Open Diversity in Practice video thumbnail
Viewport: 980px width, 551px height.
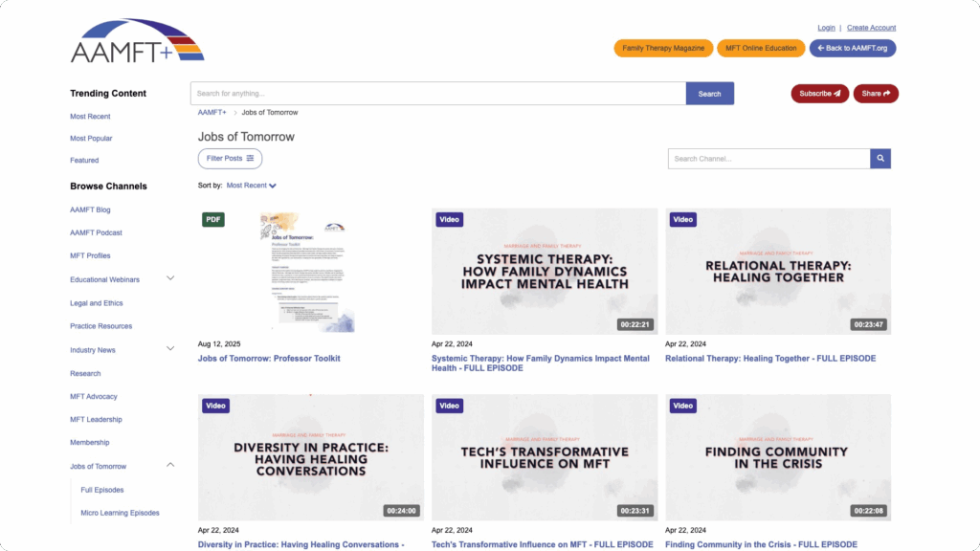[311, 457]
